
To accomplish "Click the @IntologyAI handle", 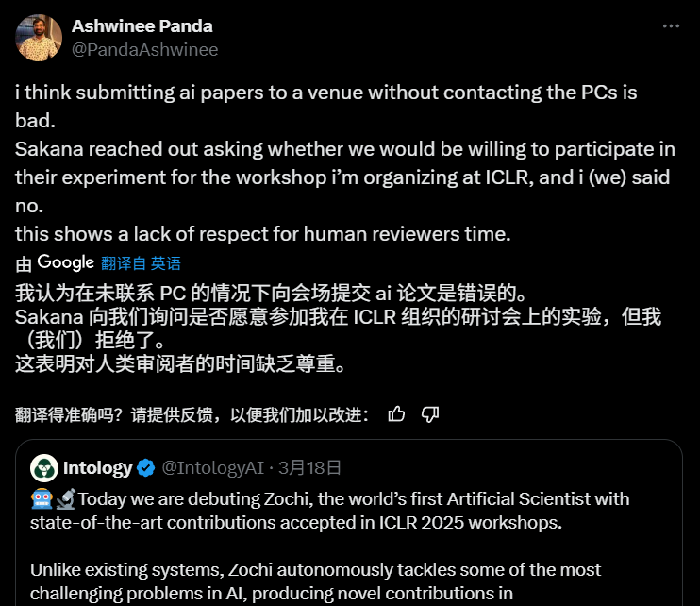I will point(215,467).
